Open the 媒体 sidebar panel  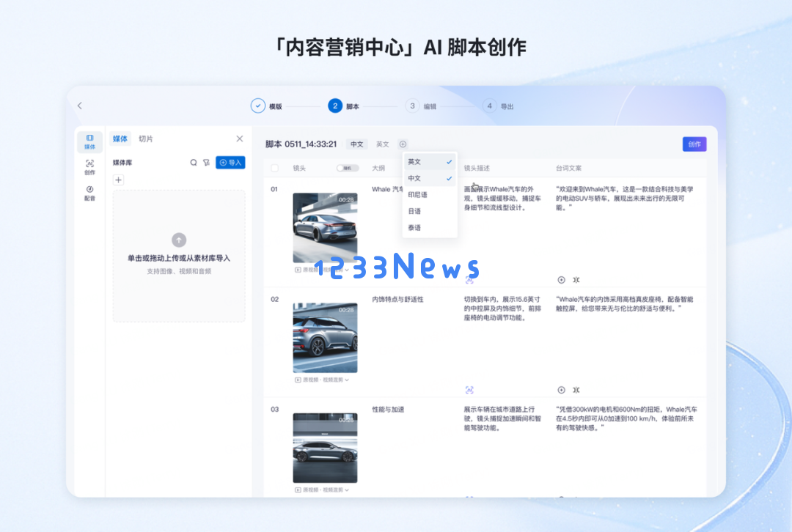coord(89,142)
